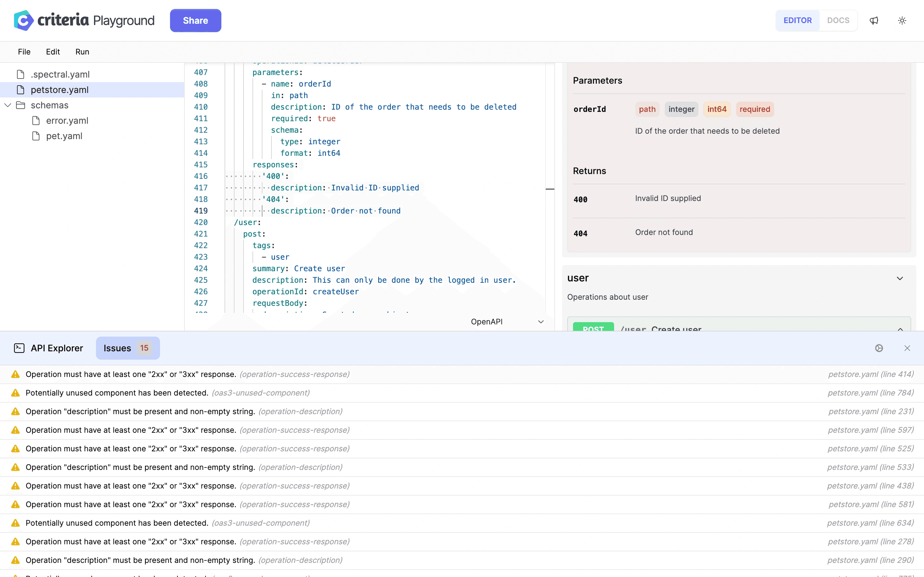Image resolution: width=924 pixels, height=577 pixels.
Task: Open the Run menu
Action: tap(82, 52)
